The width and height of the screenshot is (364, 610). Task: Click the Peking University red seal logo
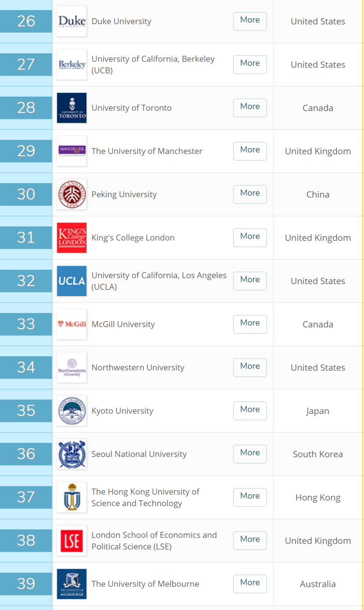(71, 195)
